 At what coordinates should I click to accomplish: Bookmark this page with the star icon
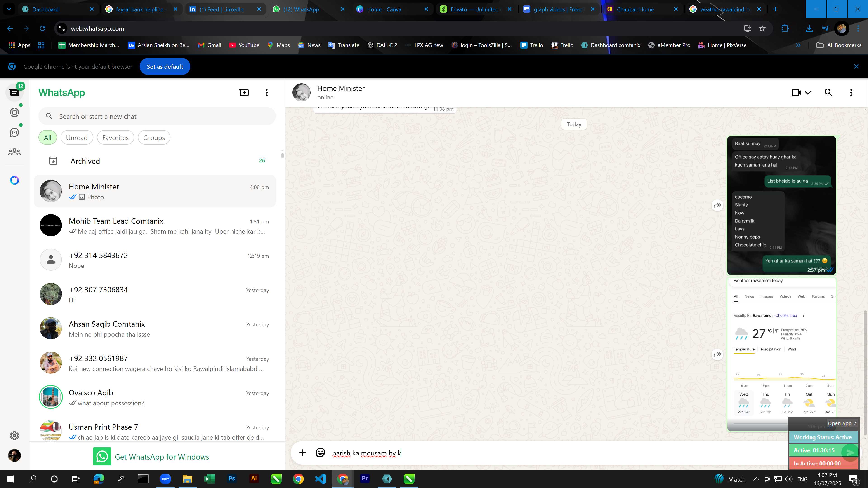coord(762,29)
